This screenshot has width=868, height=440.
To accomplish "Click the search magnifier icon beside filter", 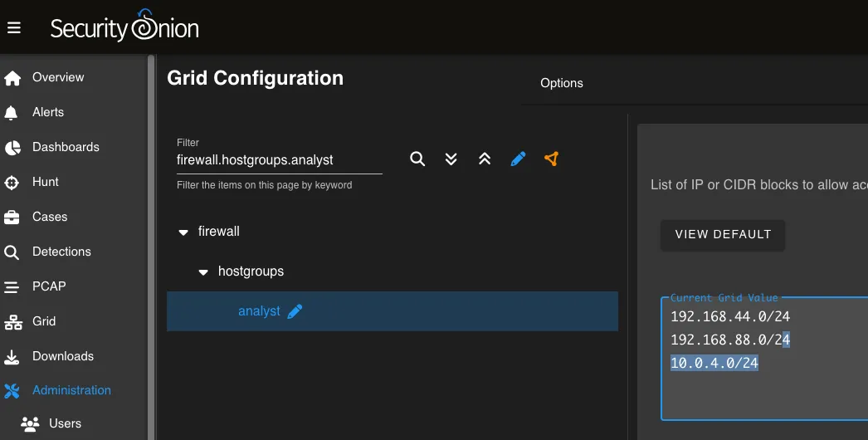I will pyautogui.click(x=417, y=159).
